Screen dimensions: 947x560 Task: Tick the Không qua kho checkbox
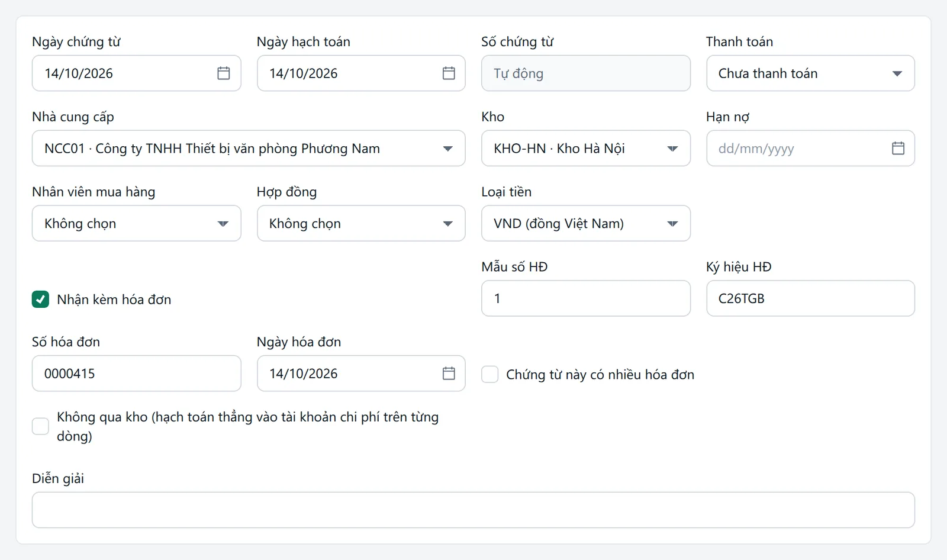pyautogui.click(x=40, y=426)
